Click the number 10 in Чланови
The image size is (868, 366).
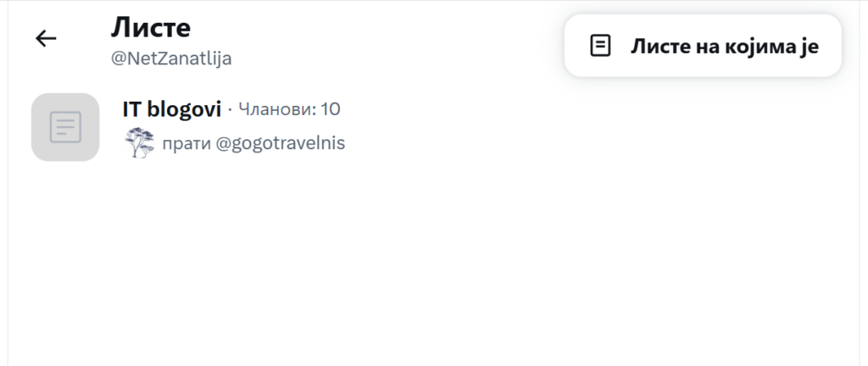click(331, 109)
